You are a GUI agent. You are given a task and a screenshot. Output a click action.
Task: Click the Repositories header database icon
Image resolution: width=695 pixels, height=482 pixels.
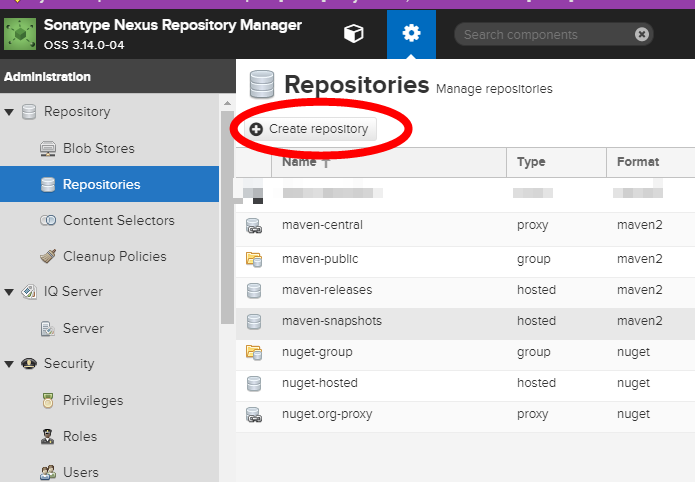[x=262, y=84]
